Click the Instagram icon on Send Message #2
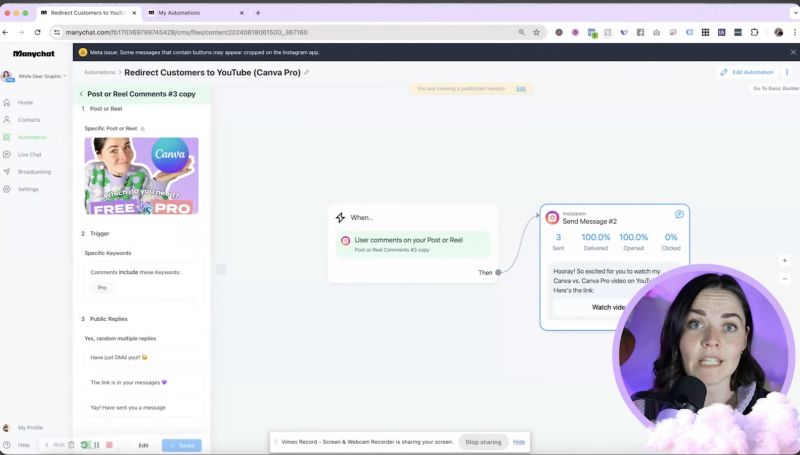 (x=552, y=218)
